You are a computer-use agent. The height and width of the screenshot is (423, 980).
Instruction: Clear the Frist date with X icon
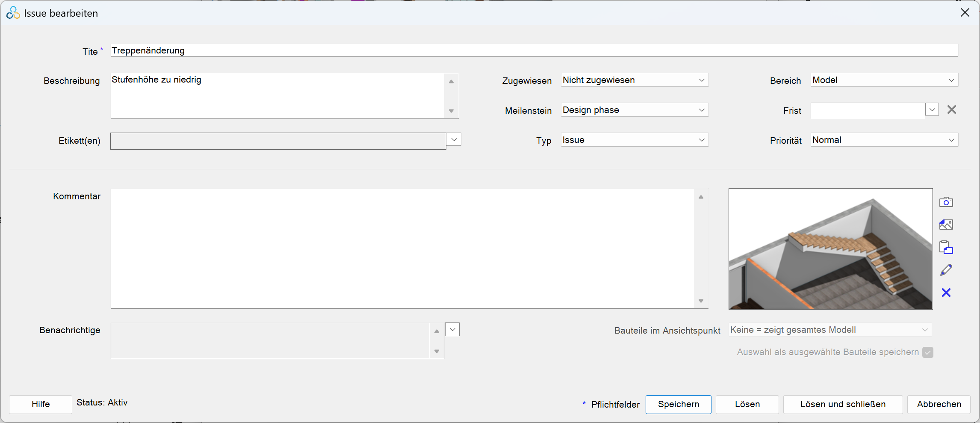pyautogui.click(x=951, y=110)
